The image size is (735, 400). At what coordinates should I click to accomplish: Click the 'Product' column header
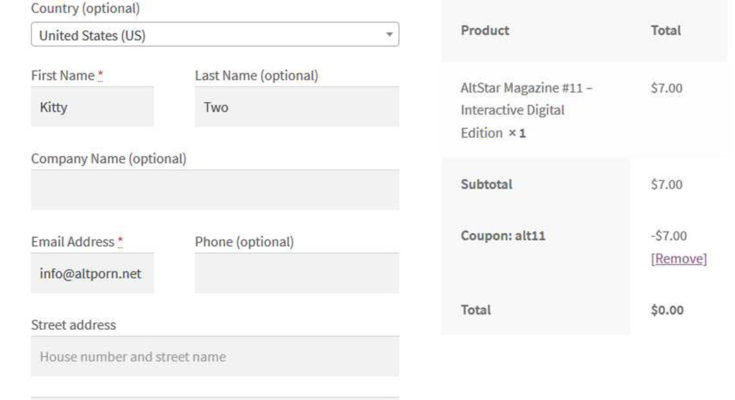(x=485, y=31)
